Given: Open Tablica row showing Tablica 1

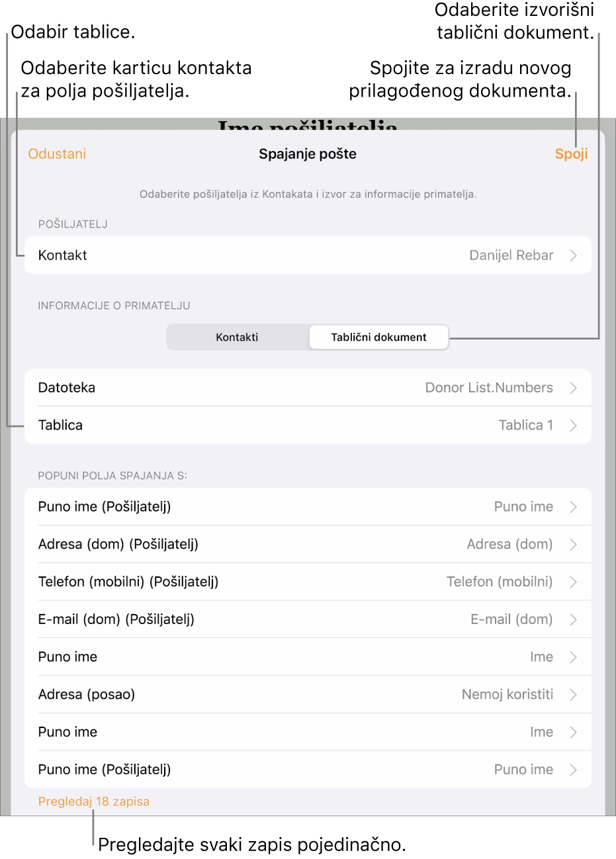Looking at the screenshot, I should point(308,425).
